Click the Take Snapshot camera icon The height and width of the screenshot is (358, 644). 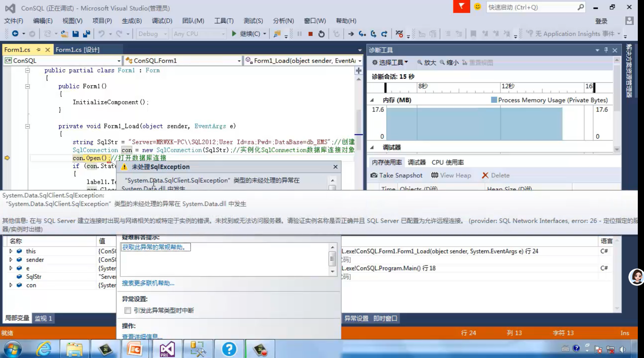[374, 175]
